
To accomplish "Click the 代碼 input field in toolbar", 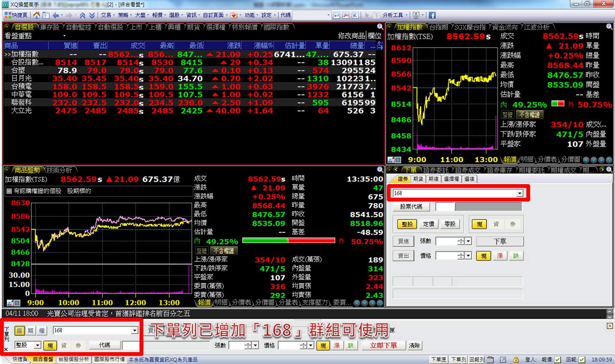I will click(x=311, y=15).
